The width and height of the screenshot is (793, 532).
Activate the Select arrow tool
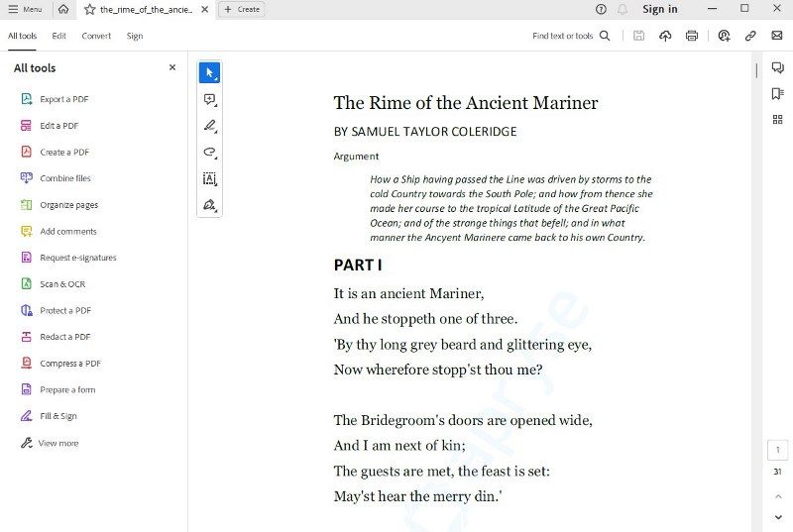[x=209, y=72]
